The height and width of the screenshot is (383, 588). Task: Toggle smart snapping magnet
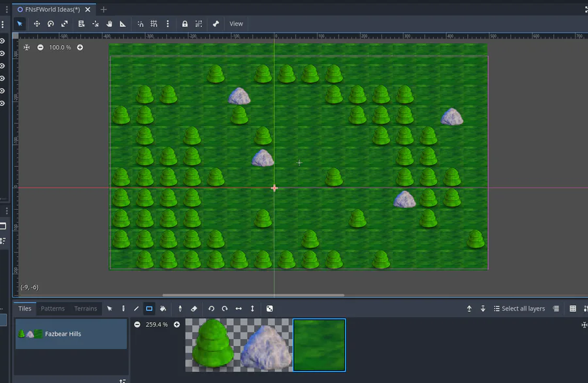click(x=140, y=24)
